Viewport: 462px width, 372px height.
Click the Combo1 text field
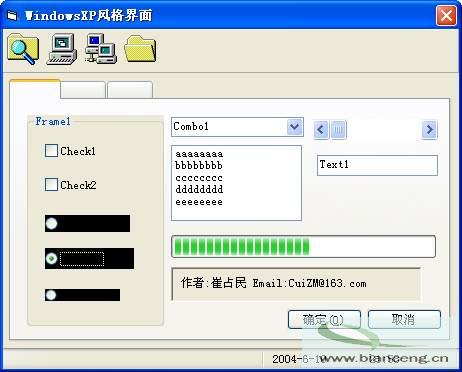229,127
